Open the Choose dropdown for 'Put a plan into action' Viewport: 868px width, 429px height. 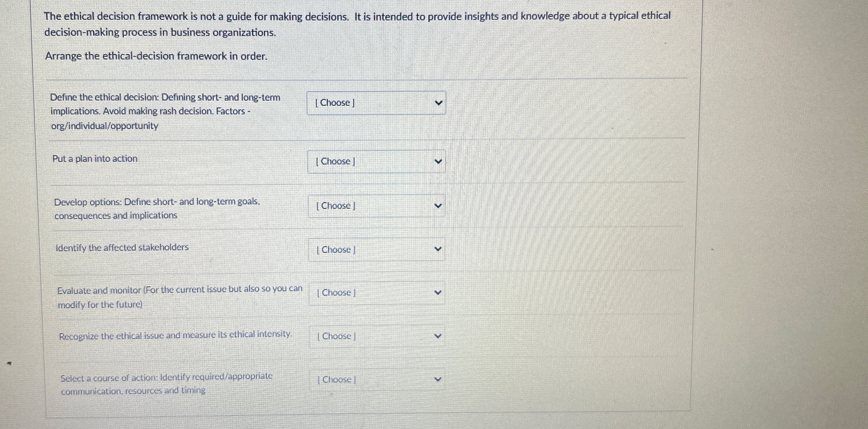click(x=376, y=162)
